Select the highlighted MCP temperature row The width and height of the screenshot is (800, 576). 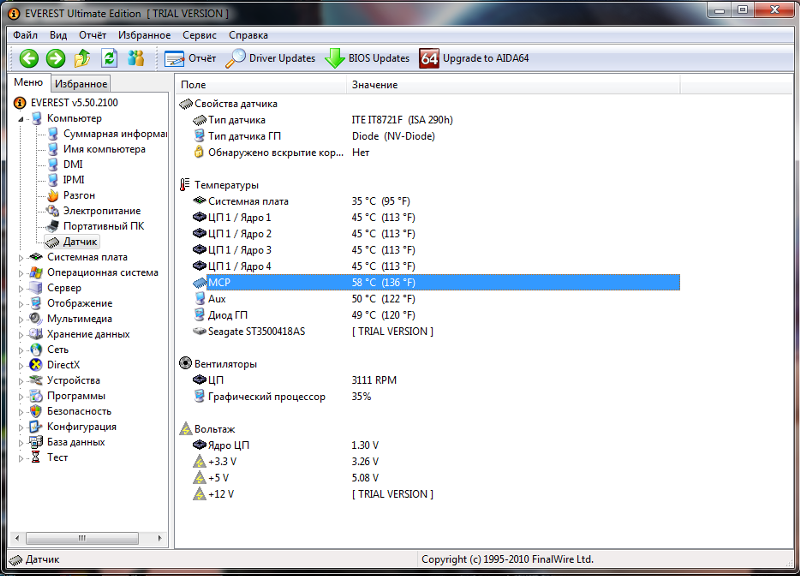coord(436,282)
